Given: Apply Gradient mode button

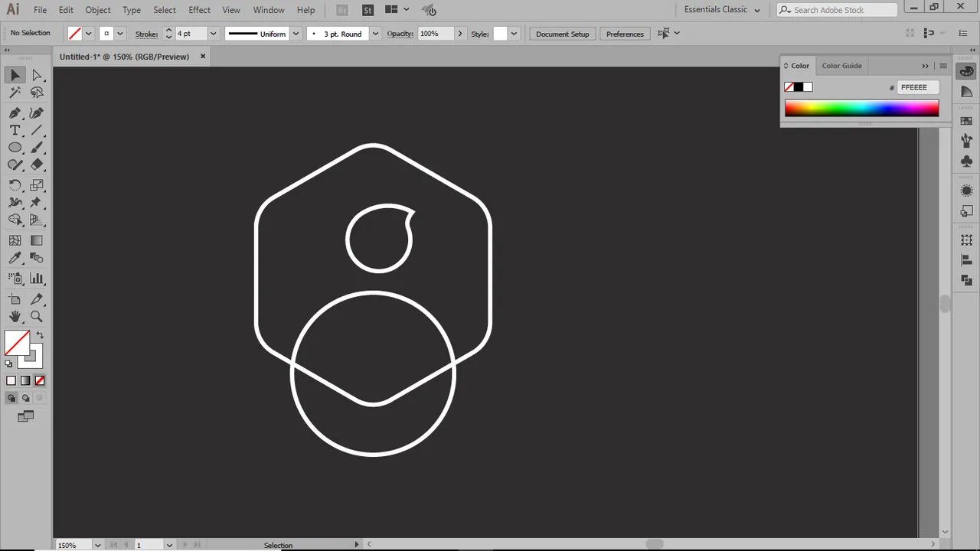Looking at the screenshot, I should [x=25, y=380].
